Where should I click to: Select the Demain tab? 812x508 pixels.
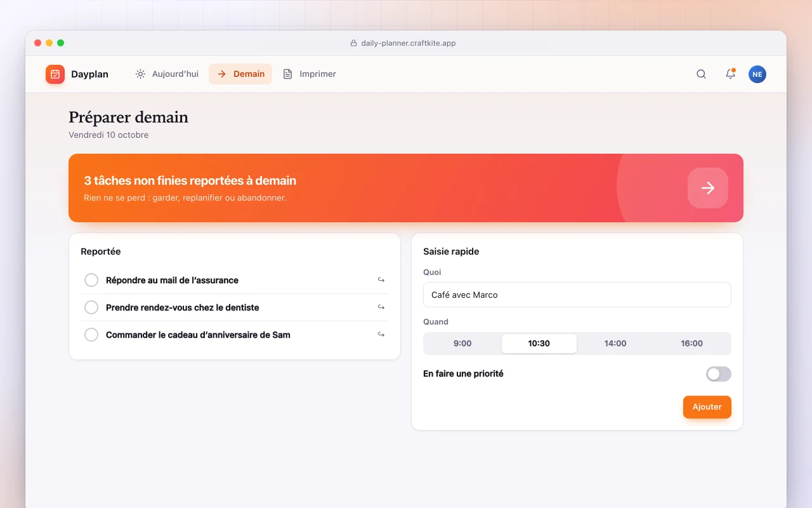coord(240,74)
